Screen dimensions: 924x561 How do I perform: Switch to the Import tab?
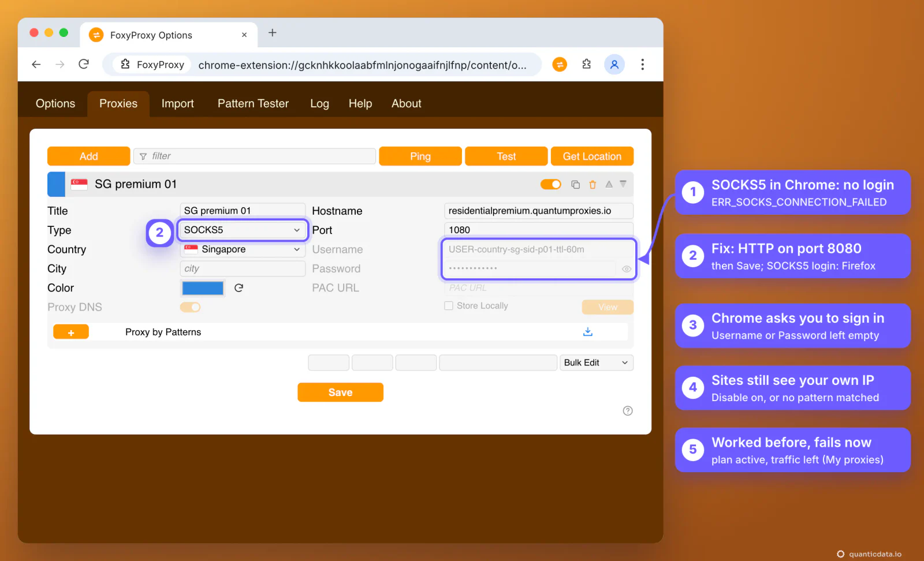[x=178, y=104]
